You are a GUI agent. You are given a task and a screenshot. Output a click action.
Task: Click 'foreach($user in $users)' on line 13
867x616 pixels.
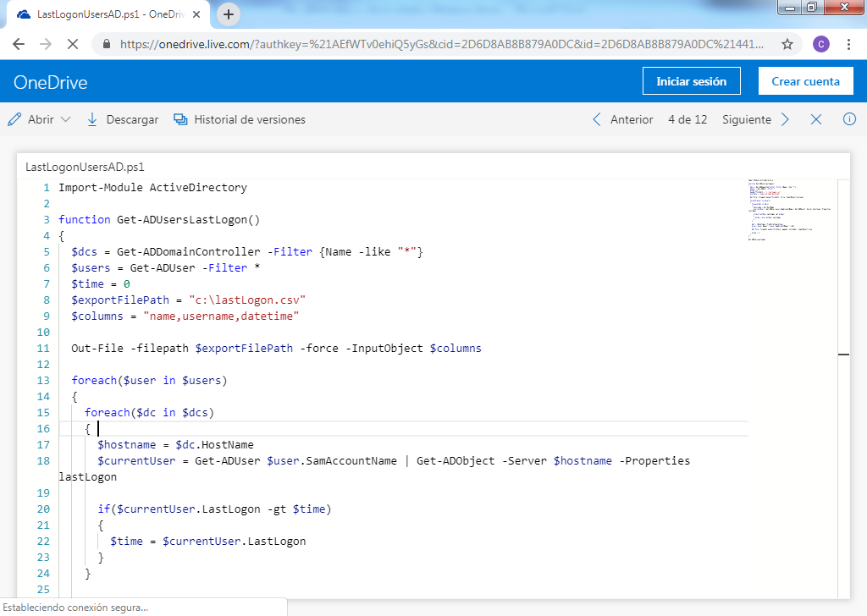tap(149, 380)
